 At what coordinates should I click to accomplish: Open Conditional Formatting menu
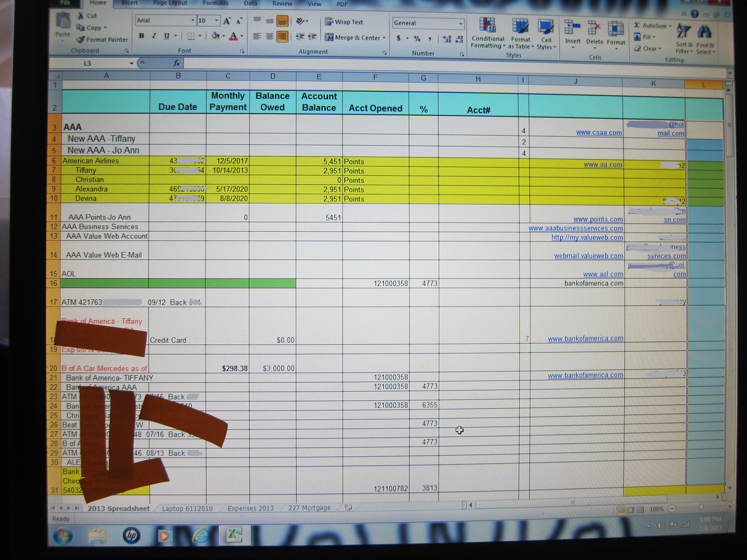[488, 33]
